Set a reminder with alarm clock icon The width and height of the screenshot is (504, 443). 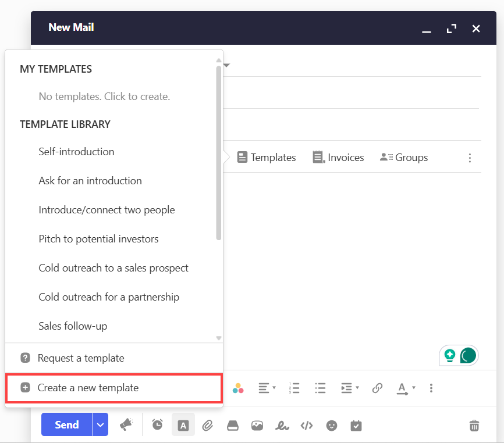pyautogui.click(x=157, y=425)
